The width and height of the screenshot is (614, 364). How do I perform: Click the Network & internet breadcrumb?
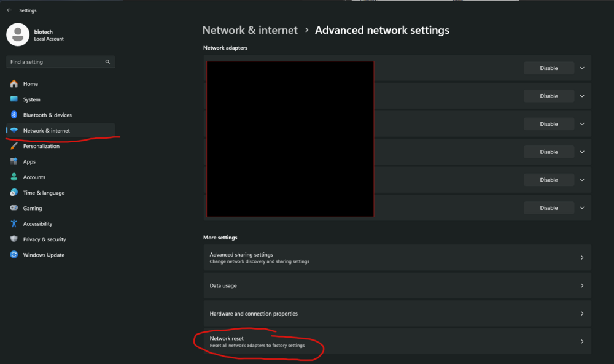[x=250, y=30]
